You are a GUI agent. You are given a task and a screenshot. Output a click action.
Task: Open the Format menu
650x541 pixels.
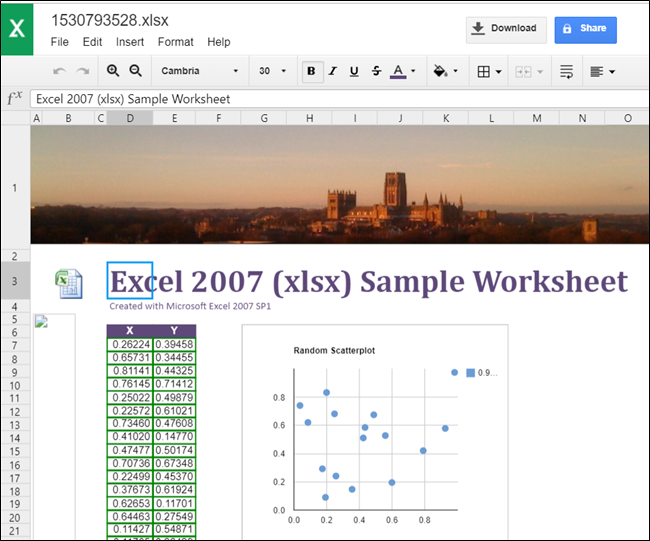point(175,42)
